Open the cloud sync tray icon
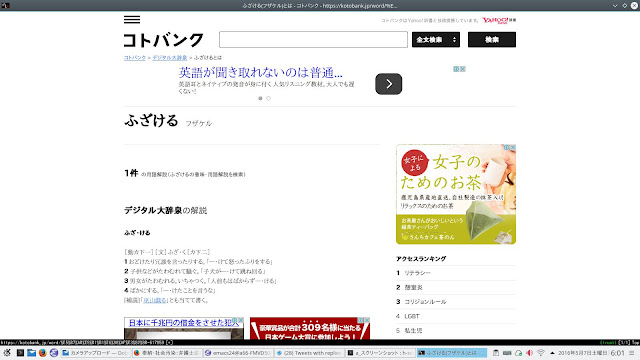The height and width of the screenshot is (360, 640). (518, 353)
